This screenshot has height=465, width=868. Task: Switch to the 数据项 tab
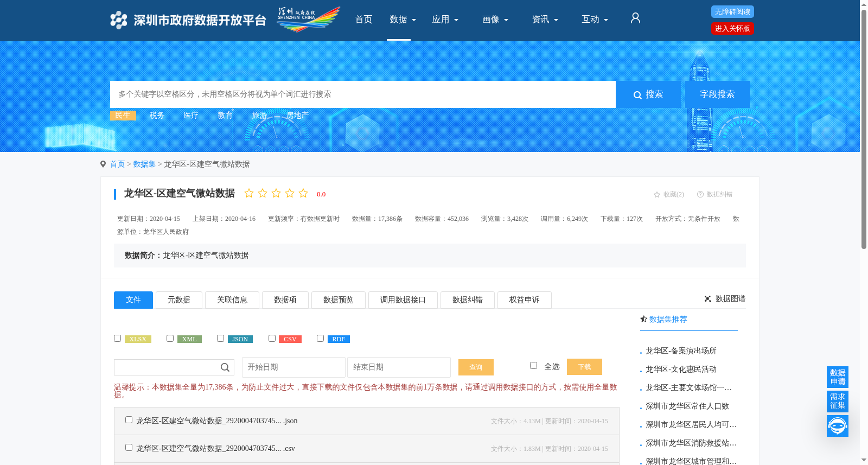point(285,300)
